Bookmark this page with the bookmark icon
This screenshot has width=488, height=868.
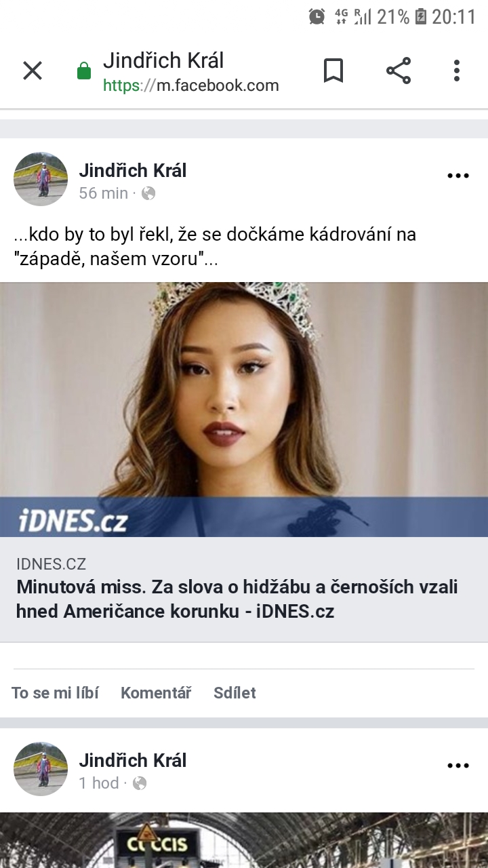click(333, 71)
